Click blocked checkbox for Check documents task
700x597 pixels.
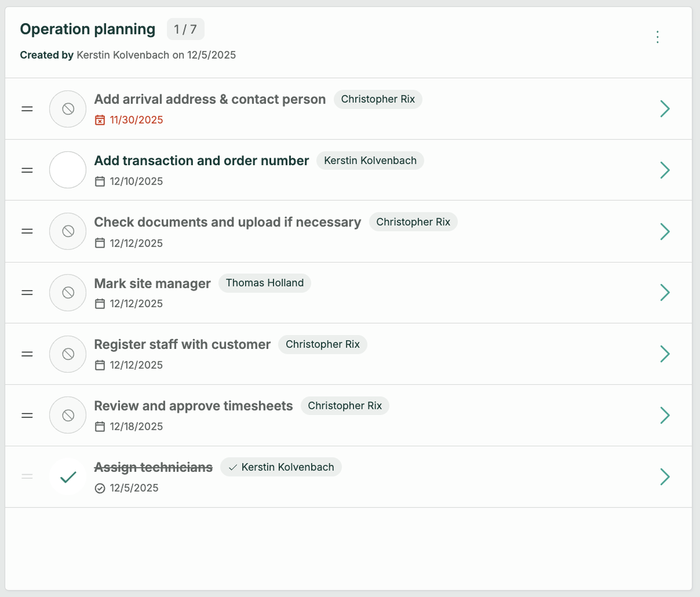(67, 232)
